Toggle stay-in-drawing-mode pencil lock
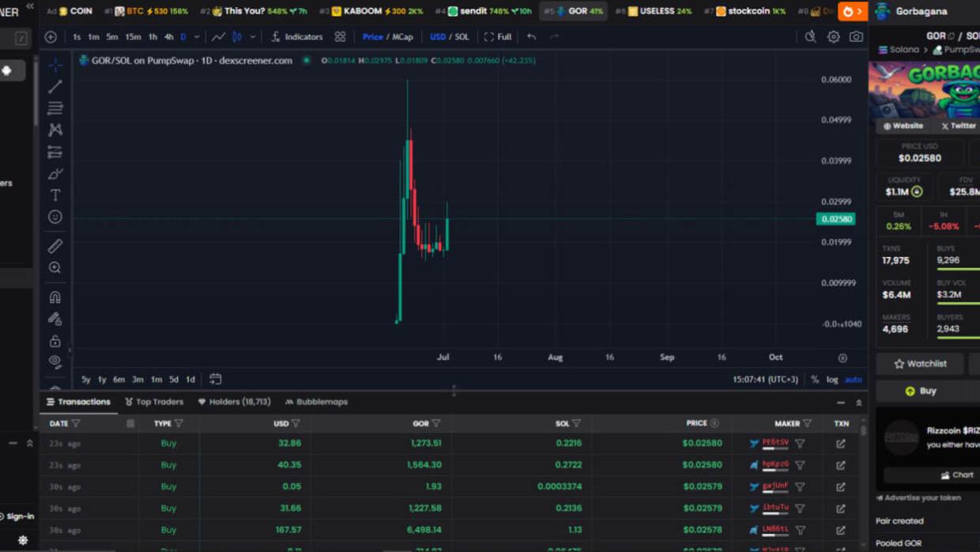Screen dimensions: 980x552 (x=55, y=319)
